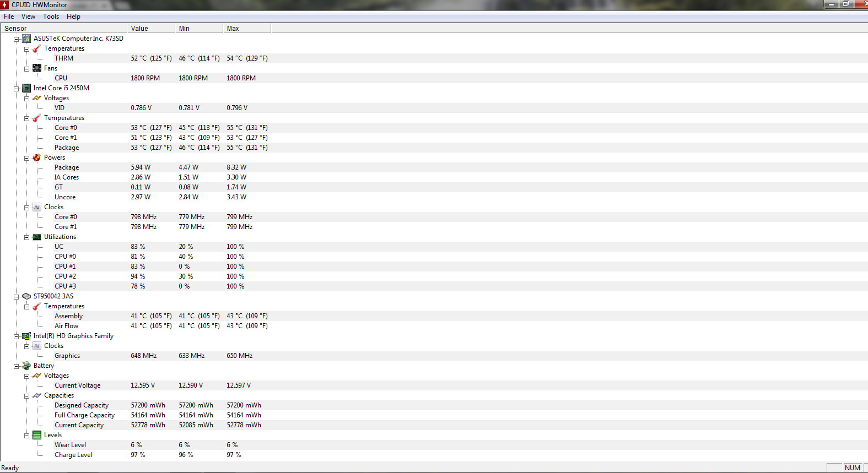Screen dimensions: 868x473
Task: Collapse Temperatures under Intel Core i5
Action: [x=26, y=118]
